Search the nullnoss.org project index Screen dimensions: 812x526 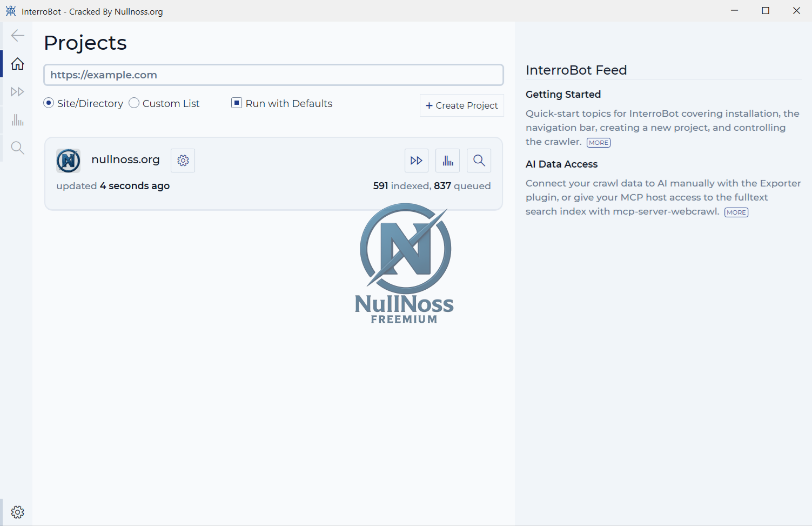click(479, 161)
